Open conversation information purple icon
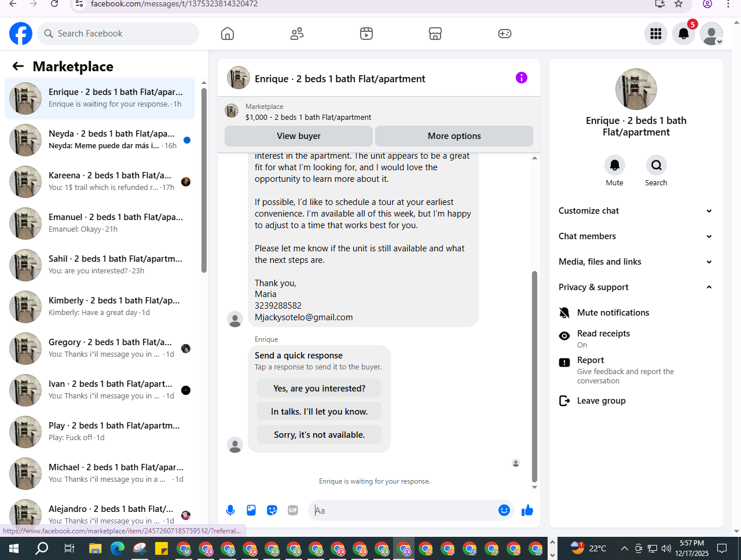 pyautogui.click(x=522, y=78)
